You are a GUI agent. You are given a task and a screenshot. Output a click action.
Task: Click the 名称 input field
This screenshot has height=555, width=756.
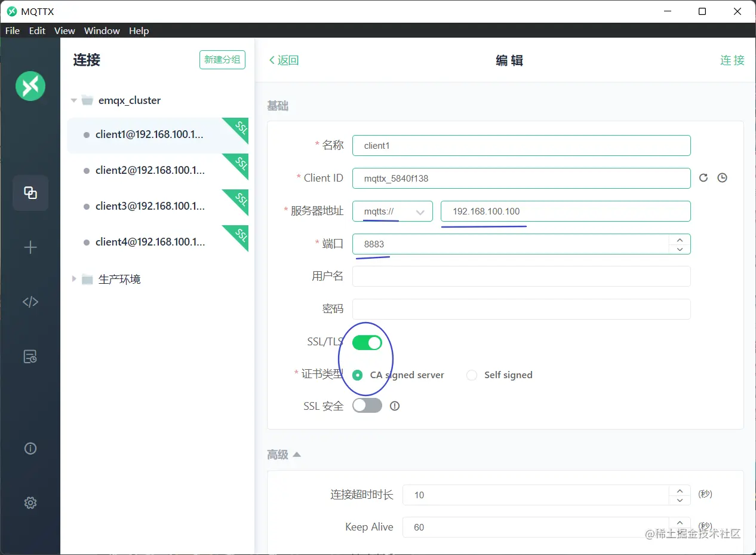(521, 146)
